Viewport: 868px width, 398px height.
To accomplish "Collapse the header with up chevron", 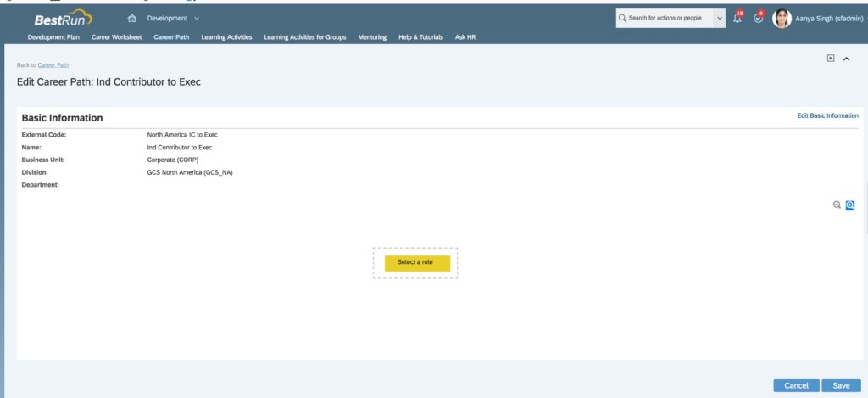I will [846, 59].
